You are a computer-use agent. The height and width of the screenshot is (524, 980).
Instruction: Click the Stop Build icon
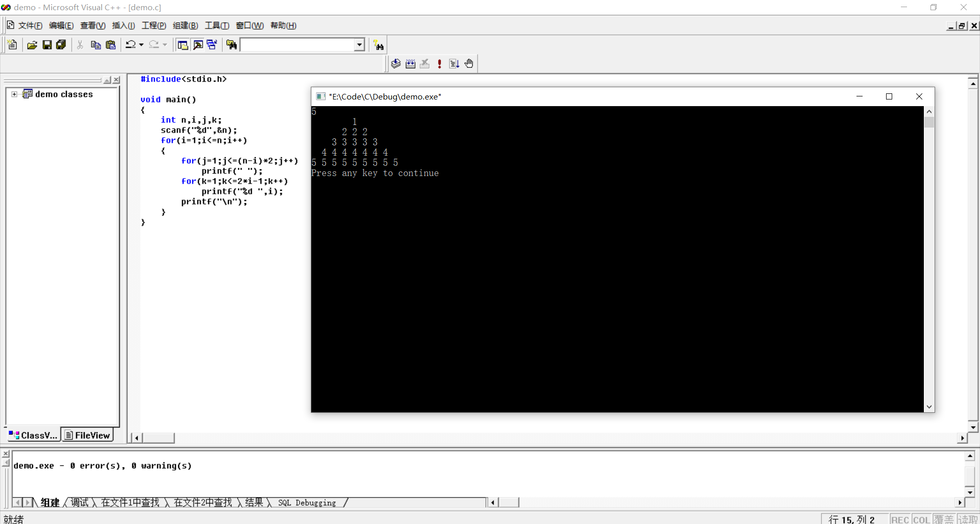click(425, 64)
